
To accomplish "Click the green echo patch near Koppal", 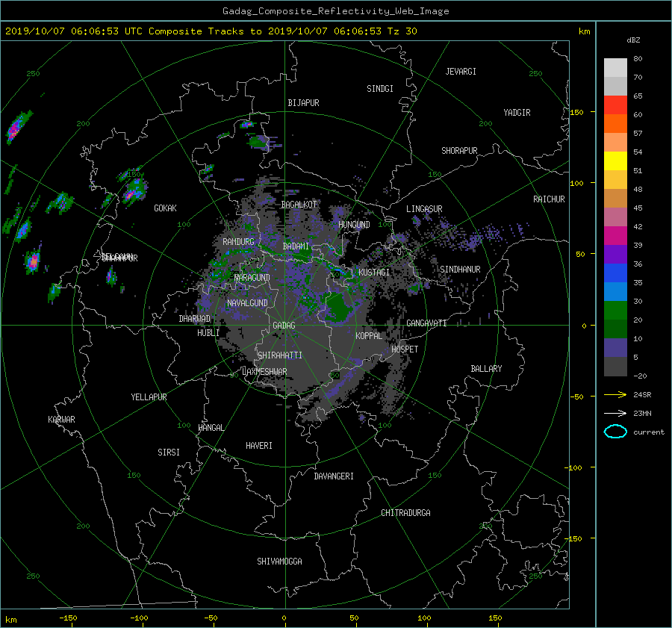I will pos(338,306).
